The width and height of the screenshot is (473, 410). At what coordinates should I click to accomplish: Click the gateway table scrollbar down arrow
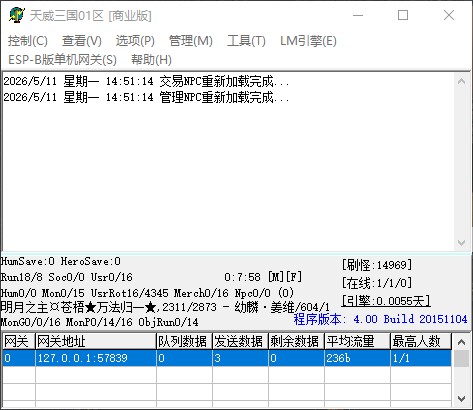pos(462,399)
